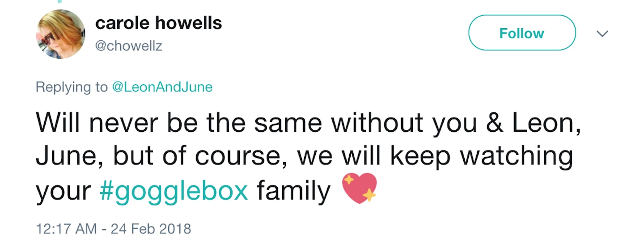Click the tweet time 12:17 AM
Image resolution: width=644 pixels, height=245 pixels.
[x=66, y=229]
